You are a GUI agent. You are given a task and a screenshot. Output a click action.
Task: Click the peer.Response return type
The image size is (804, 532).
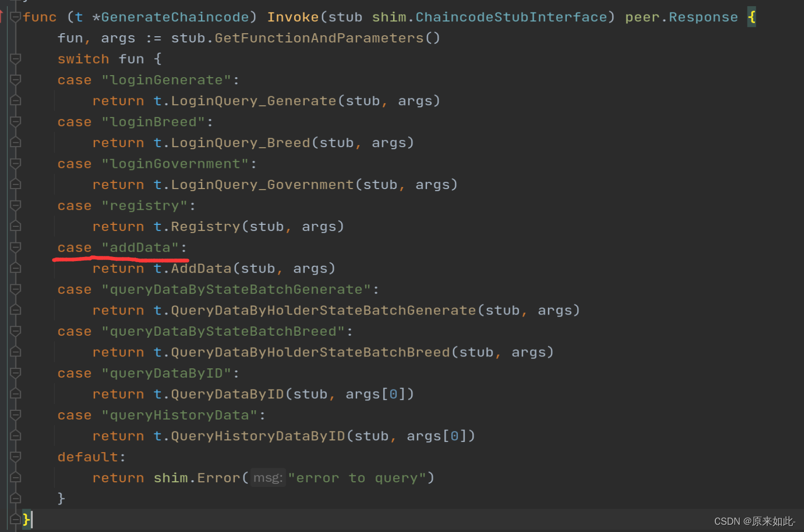[x=681, y=17]
